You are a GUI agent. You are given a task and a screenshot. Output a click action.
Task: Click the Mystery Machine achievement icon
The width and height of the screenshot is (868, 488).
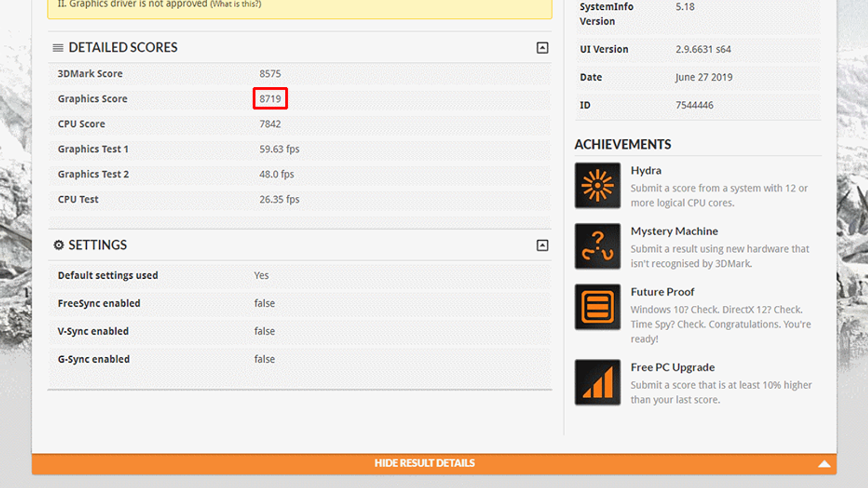[x=597, y=246]
